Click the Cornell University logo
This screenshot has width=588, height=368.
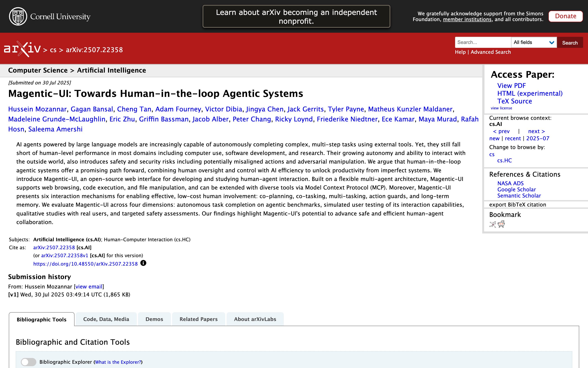(50, 16)
